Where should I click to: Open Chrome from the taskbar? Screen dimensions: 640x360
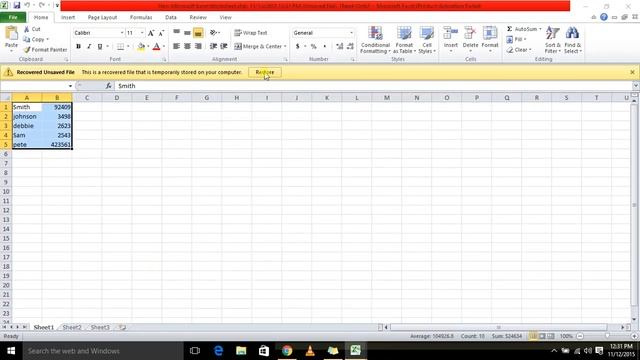(287, 351)
